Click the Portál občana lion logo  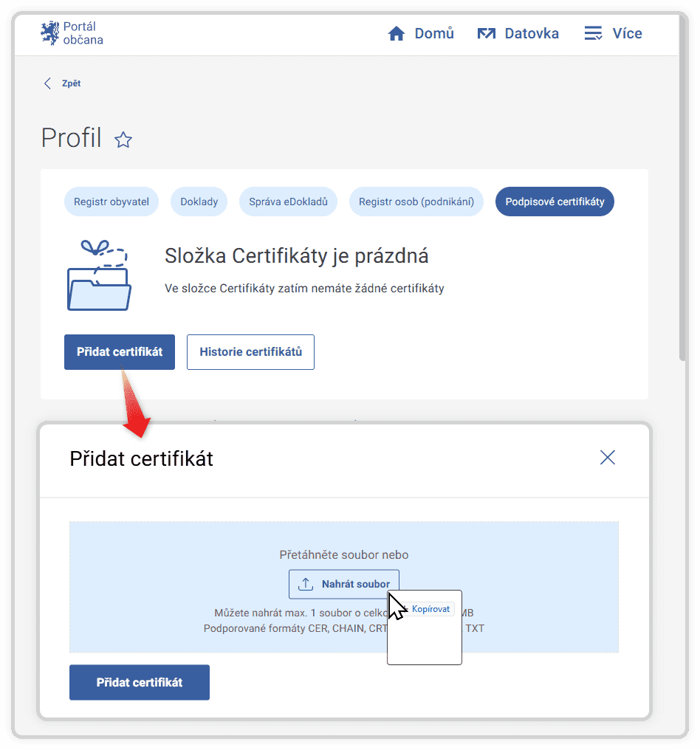pos(50,31)
